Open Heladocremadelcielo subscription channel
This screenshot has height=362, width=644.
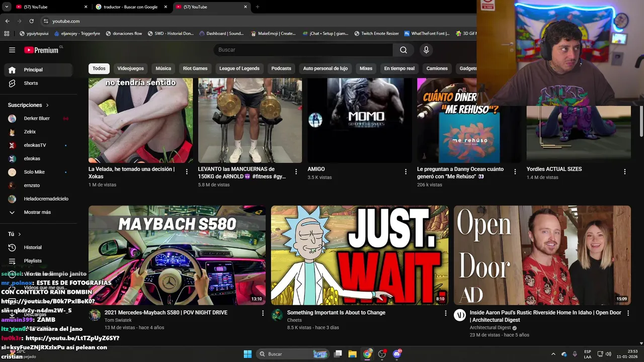coord(38,199)
